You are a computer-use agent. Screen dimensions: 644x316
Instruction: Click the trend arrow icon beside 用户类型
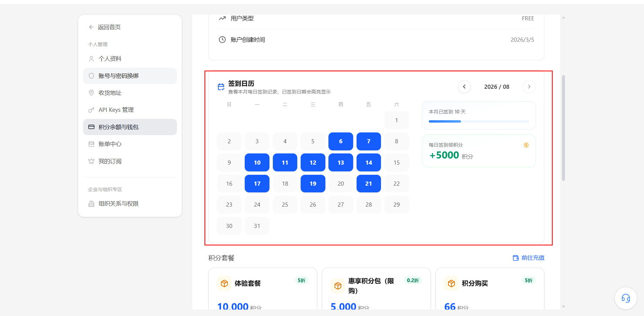click(x=222, y=18)
